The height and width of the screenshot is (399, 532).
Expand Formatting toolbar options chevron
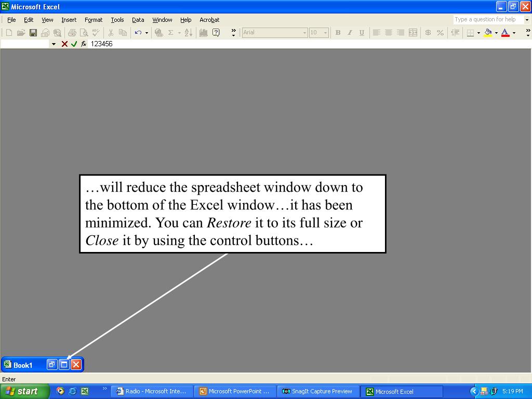click(x=528, y=33)
